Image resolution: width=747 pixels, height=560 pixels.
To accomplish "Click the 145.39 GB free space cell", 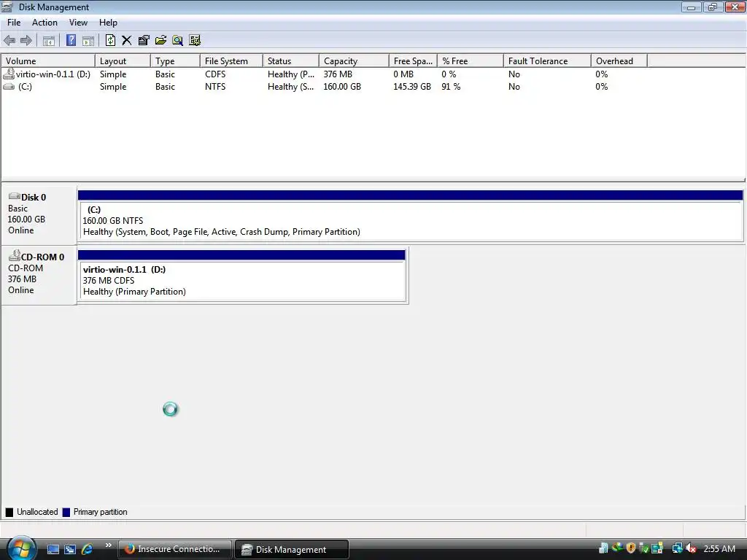I will tap(412, 87).
